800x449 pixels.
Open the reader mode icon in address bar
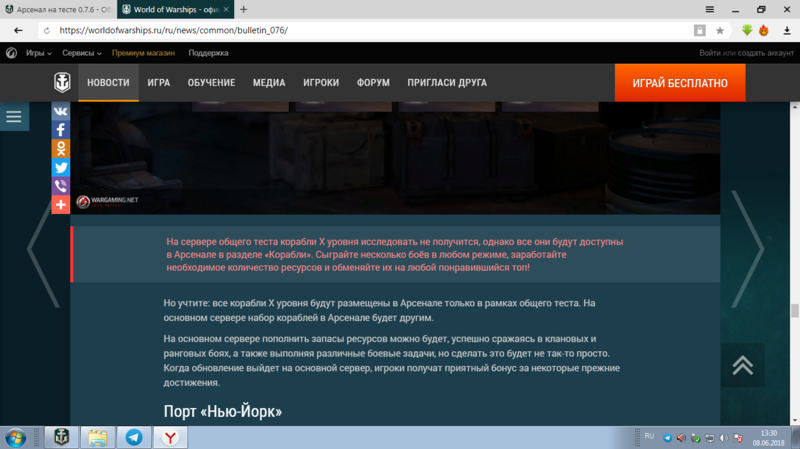point(699,31)
